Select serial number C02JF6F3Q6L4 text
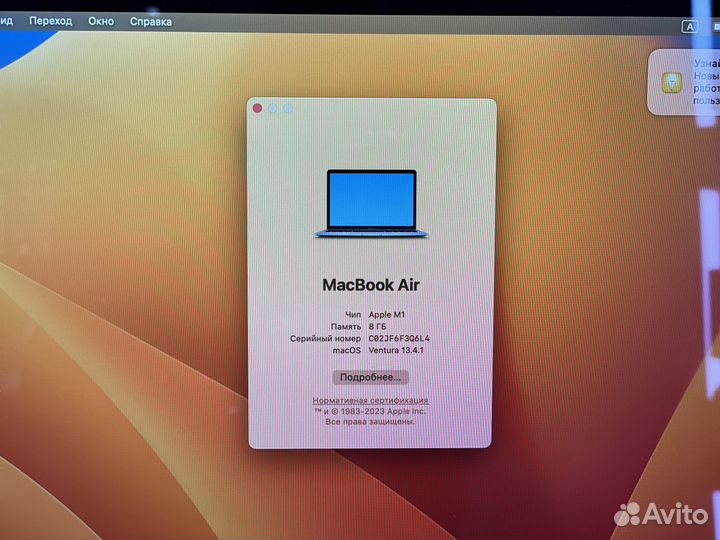 pos(399,338)
